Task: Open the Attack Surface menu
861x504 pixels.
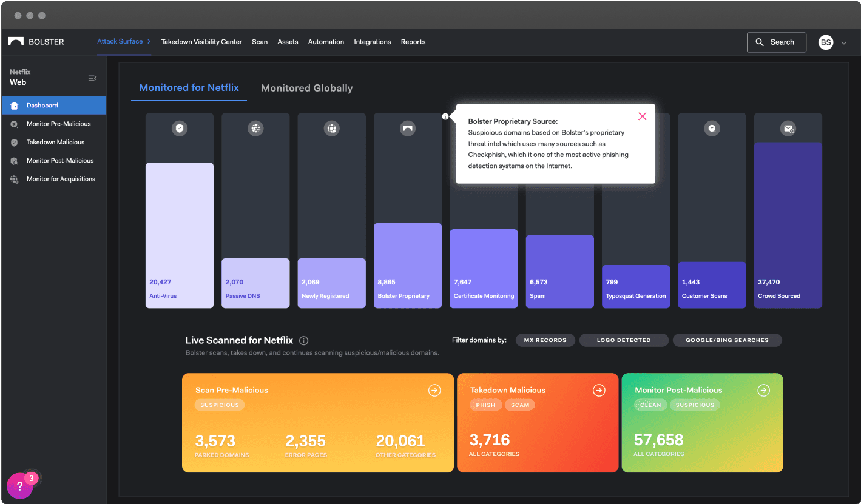Action: tap(124, 41)
